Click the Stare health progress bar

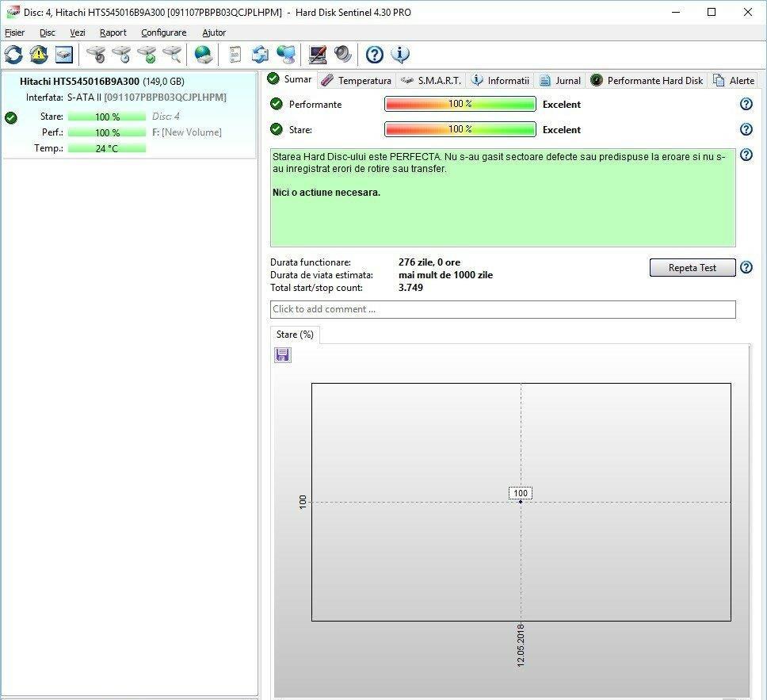pos(460,129)
